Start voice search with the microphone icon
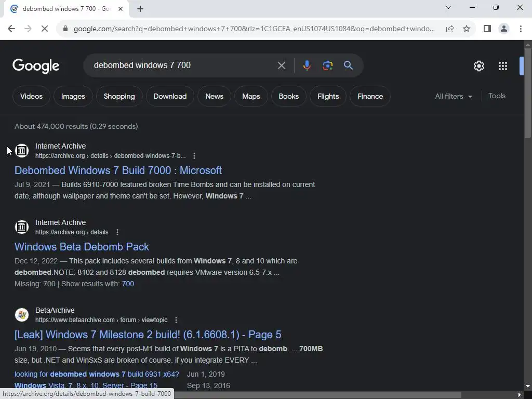Viewport: 532px width, 399px height. [x=307, y=65]
